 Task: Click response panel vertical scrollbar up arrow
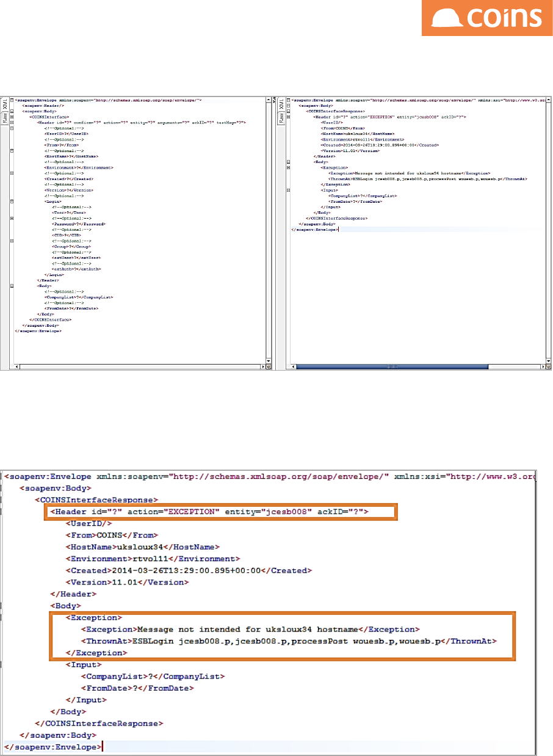(x=549, y=100)
